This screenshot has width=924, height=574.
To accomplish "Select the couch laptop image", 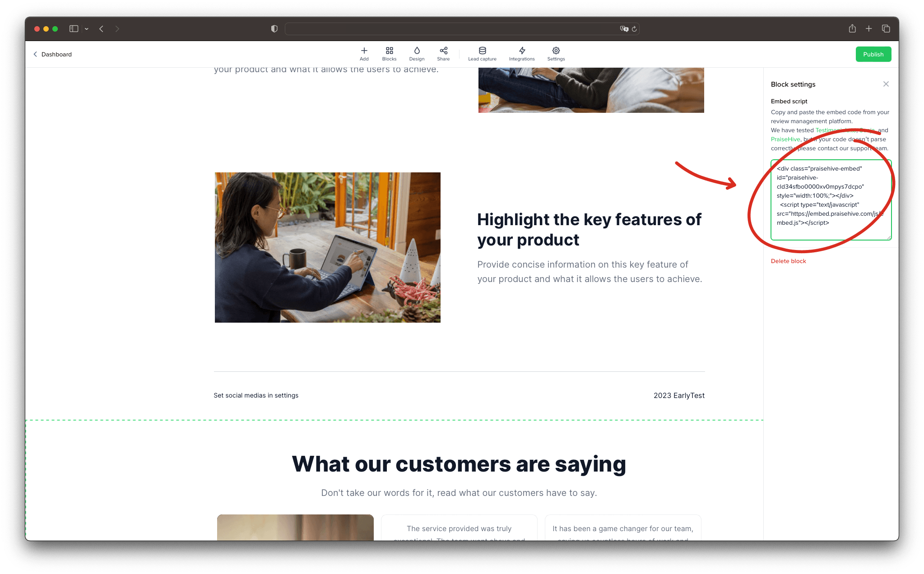I will 591,90.
